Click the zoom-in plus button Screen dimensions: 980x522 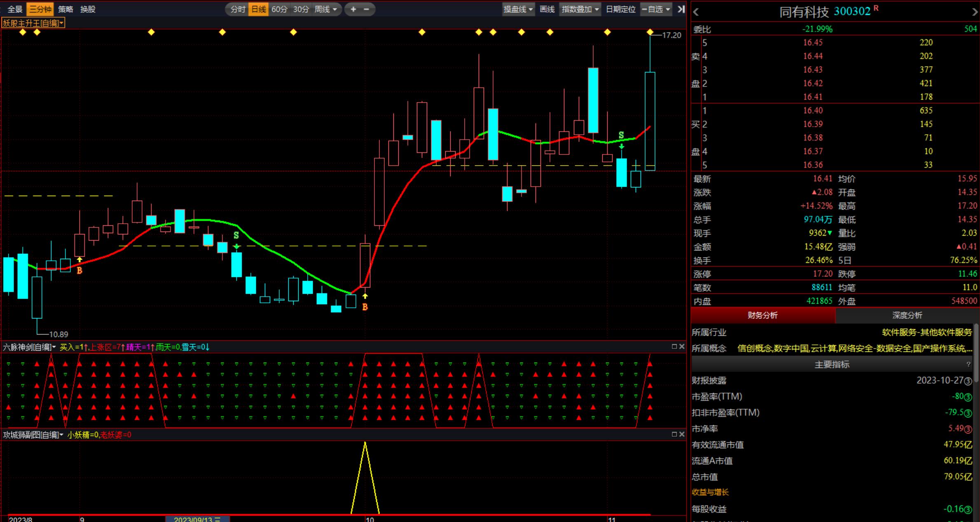coord(353,9)
